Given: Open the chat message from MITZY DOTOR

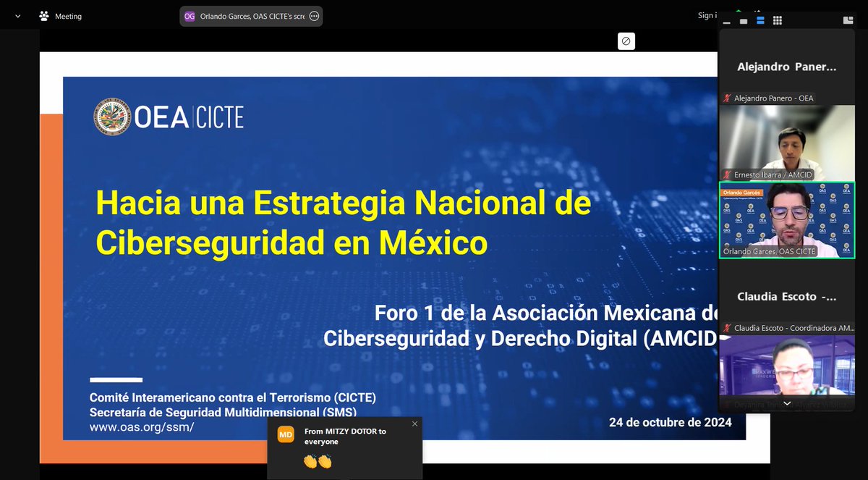Looking at the screenshot, I should (344, 448).
